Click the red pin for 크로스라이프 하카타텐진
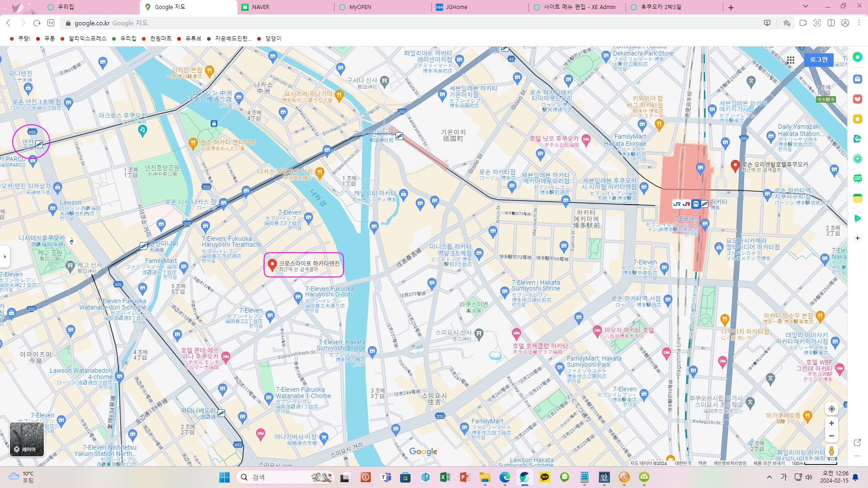868x488 pixels. [x=272, y=265]
